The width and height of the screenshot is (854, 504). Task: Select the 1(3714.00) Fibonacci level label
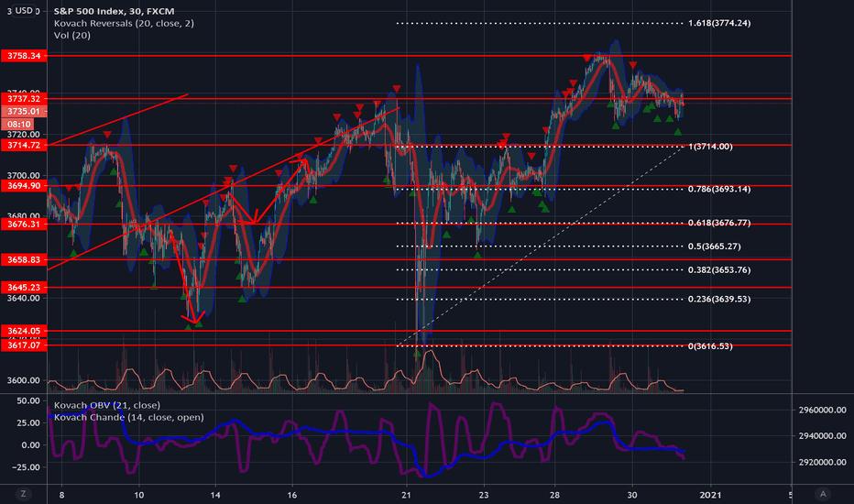710,147
